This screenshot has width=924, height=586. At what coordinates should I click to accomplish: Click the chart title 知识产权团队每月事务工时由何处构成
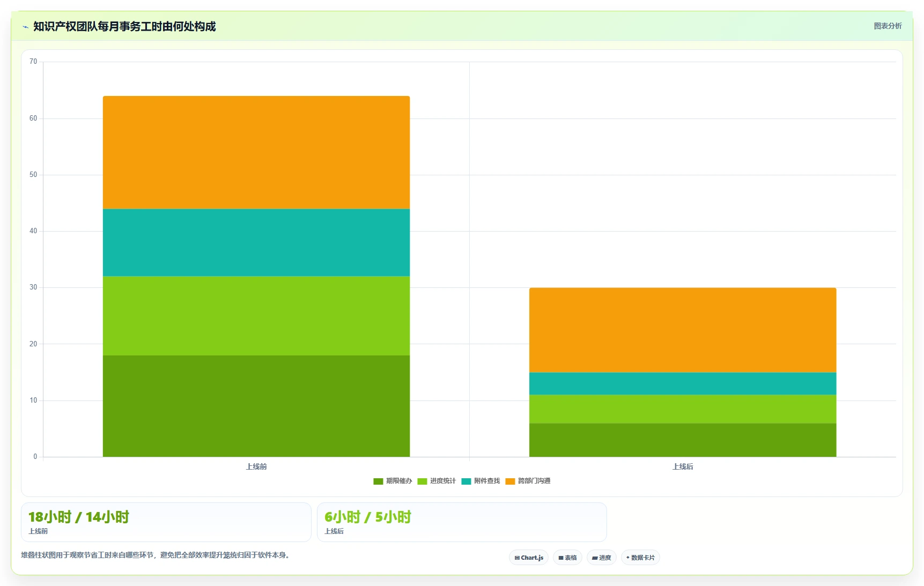[124, 26]
